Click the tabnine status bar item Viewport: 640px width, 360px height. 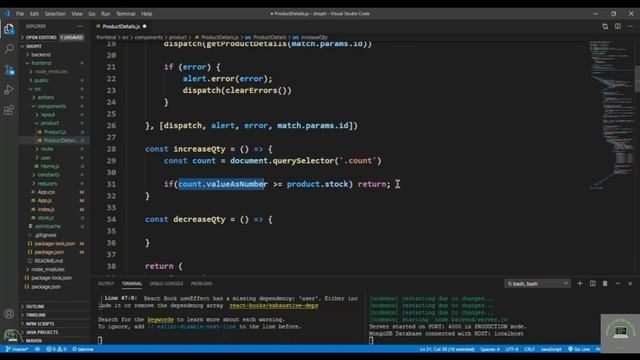pyautogui.click(x=83, y=349)
